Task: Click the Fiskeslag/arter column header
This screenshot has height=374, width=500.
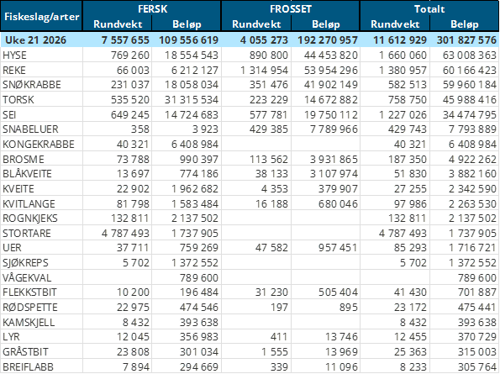Action: tap(42, 17)
